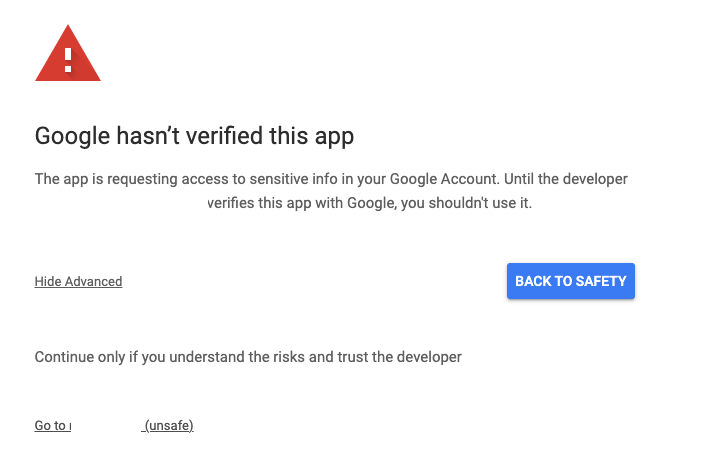Click the word '(unsafe)' in bottom link
Screen dimensions: 710x469
coord(169,426)
